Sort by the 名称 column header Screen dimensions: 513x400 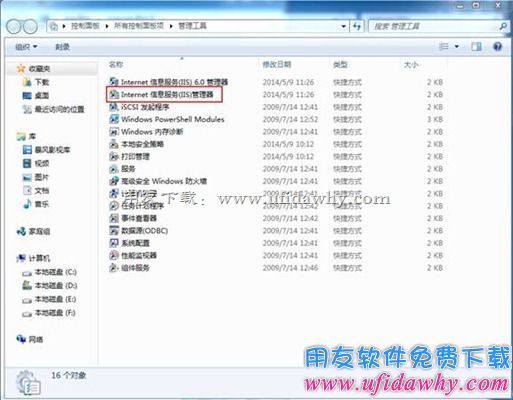(x=116, y=64)
